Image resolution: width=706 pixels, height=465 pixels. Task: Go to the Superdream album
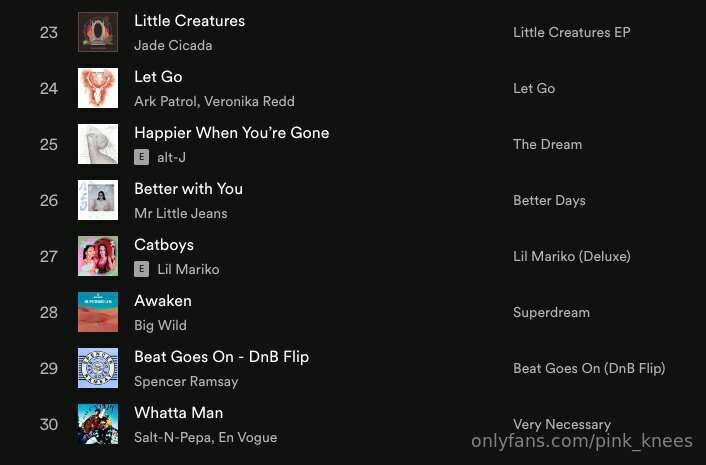551,312
